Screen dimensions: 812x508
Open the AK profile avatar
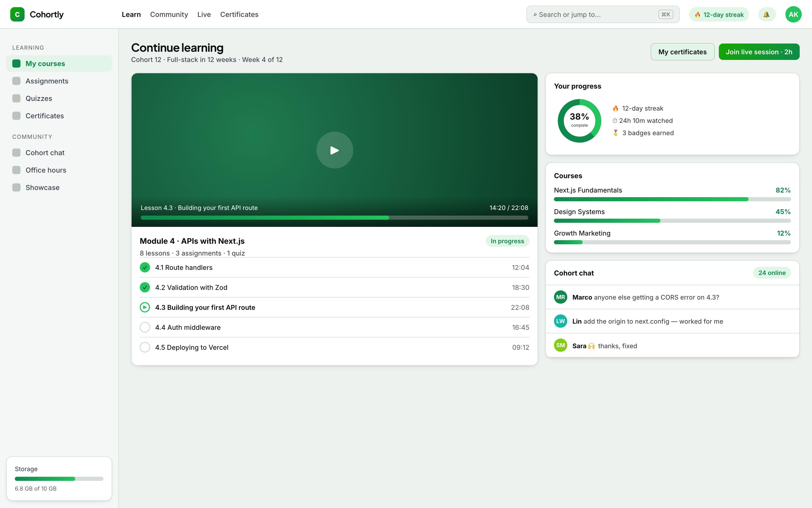pos(793,14)
